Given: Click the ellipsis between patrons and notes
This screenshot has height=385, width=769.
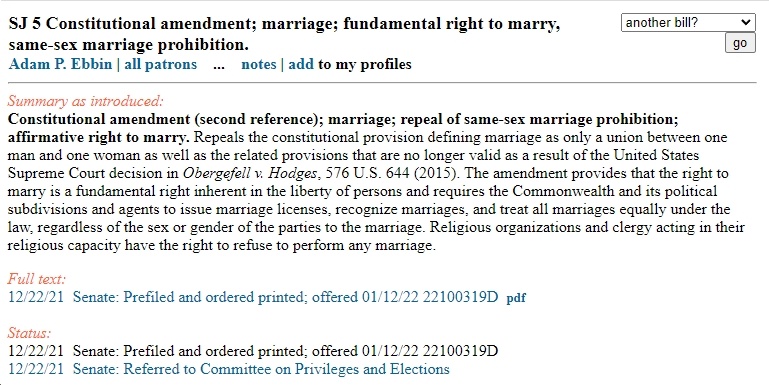Looking at the screenshot, I should [x=219, y=64].
